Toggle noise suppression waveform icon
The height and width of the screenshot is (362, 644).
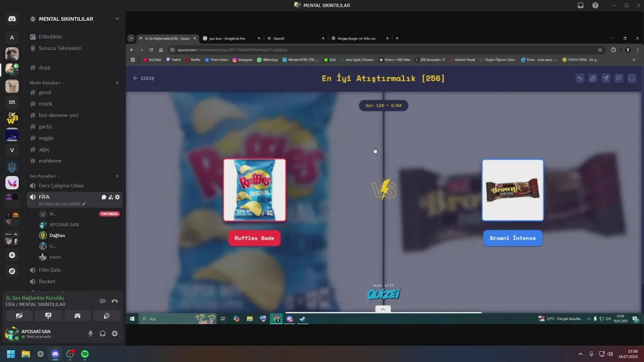coord(103,301)
